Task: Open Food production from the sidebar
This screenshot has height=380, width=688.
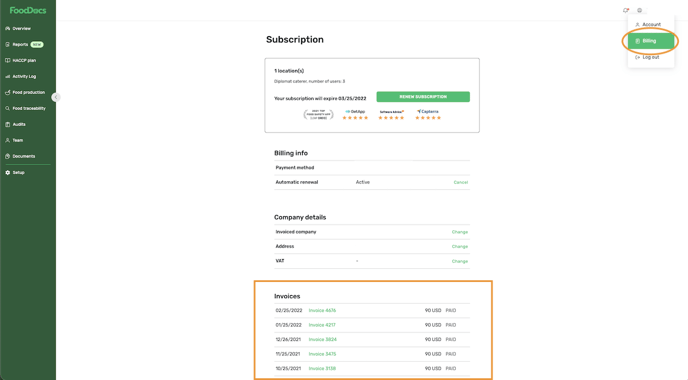Action: 29,92
